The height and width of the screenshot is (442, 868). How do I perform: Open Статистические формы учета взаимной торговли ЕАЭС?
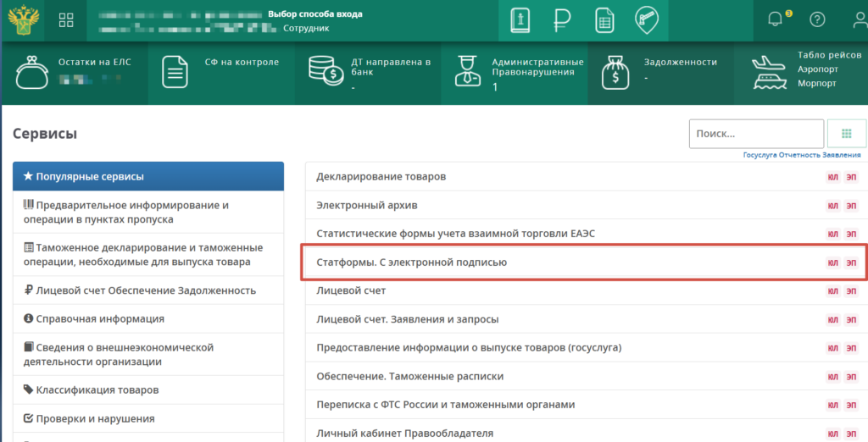455,234
